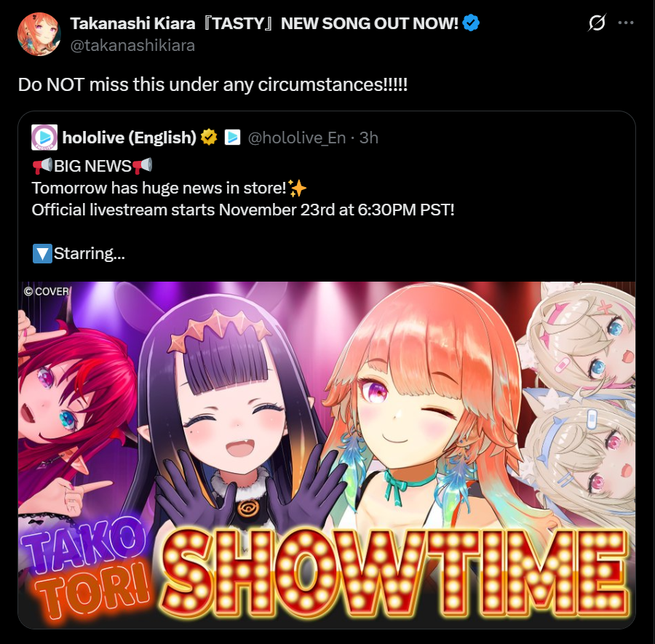Viewport: 655px width, 644px height.
Task: Open the @takanashikiara handle link
Action: point(132,46)
